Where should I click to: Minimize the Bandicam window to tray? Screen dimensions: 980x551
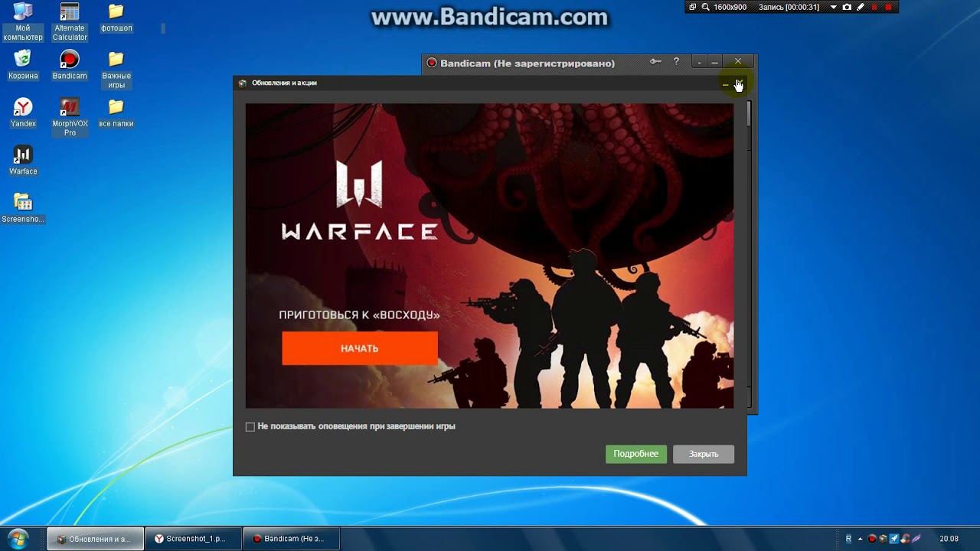click(699, 62)
